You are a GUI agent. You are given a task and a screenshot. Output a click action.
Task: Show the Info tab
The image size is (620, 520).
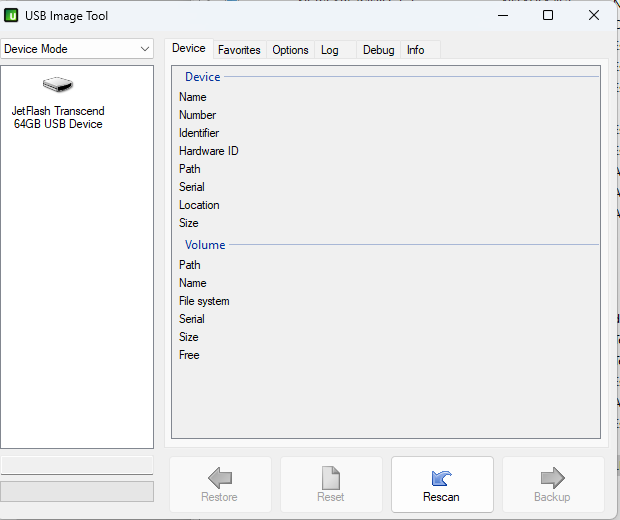[x=415, y=50]
